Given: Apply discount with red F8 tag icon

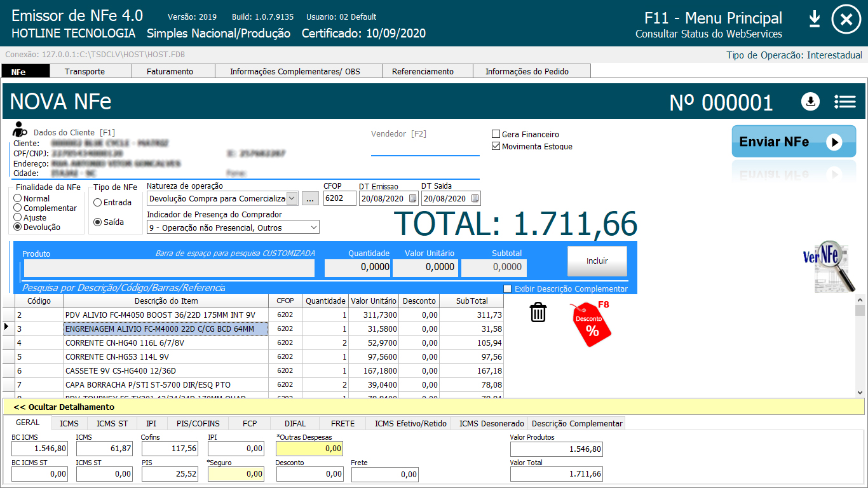Looking at the screenshot, I should (x=592, y=324).
